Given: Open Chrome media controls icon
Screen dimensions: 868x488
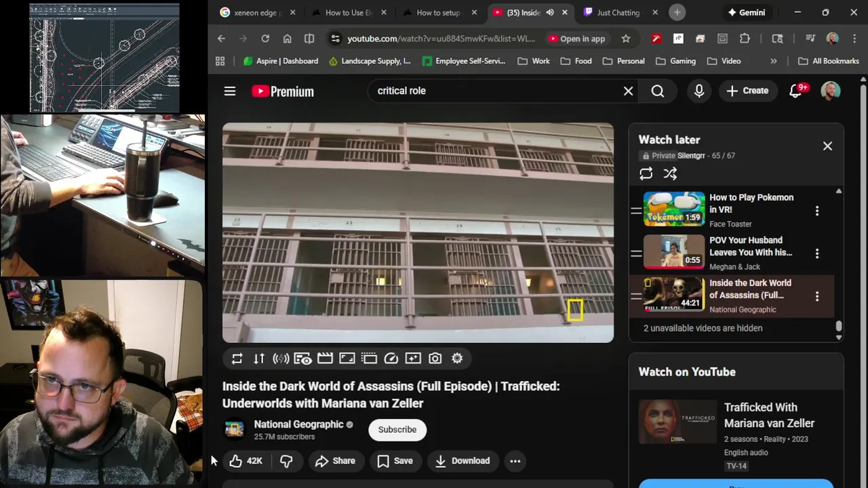Looking at the screenshot, I should 810,39.
